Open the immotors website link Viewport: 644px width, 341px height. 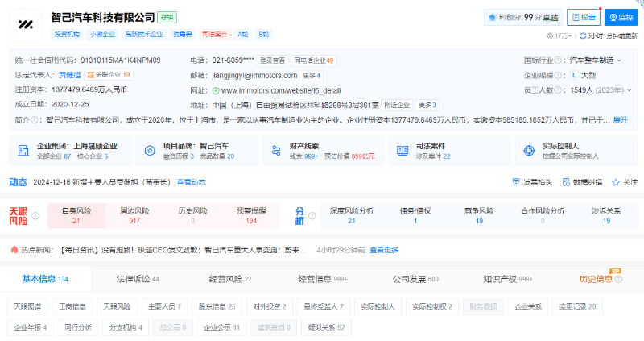[x=281, y=90]
